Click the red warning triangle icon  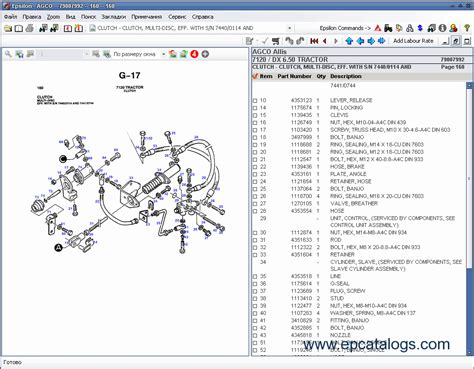(x=378, y=28)
